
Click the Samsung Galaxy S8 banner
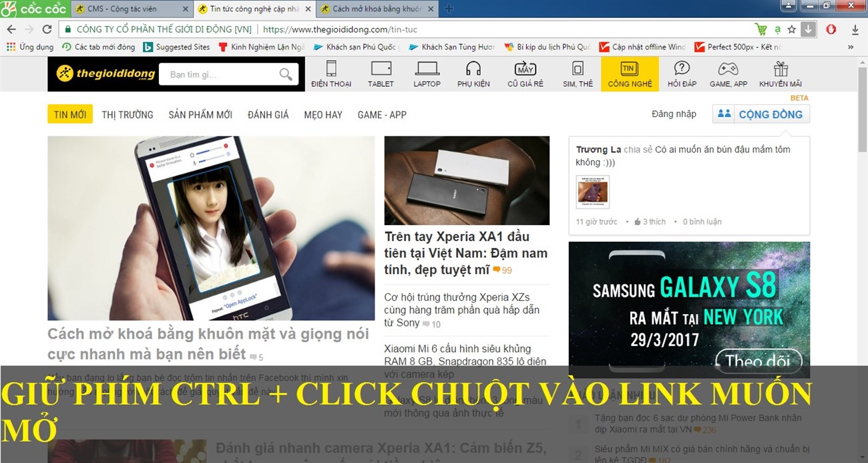click(689, 309)
